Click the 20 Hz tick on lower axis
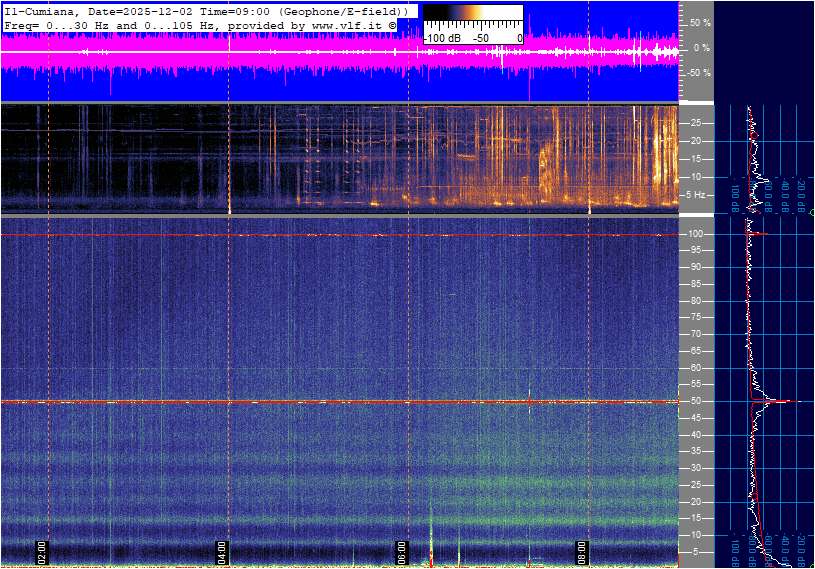Viewport: 815px width, 569px height. click(694, 502)
